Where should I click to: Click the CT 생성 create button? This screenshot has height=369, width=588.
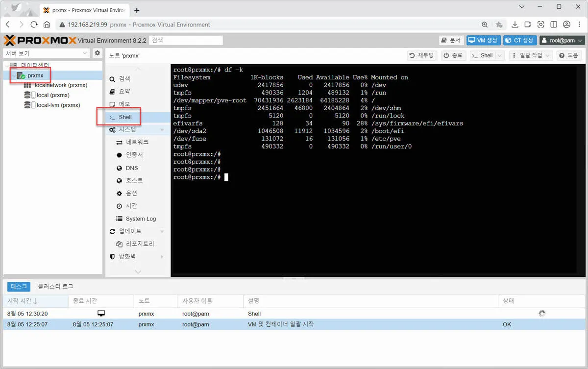point(519,40)
